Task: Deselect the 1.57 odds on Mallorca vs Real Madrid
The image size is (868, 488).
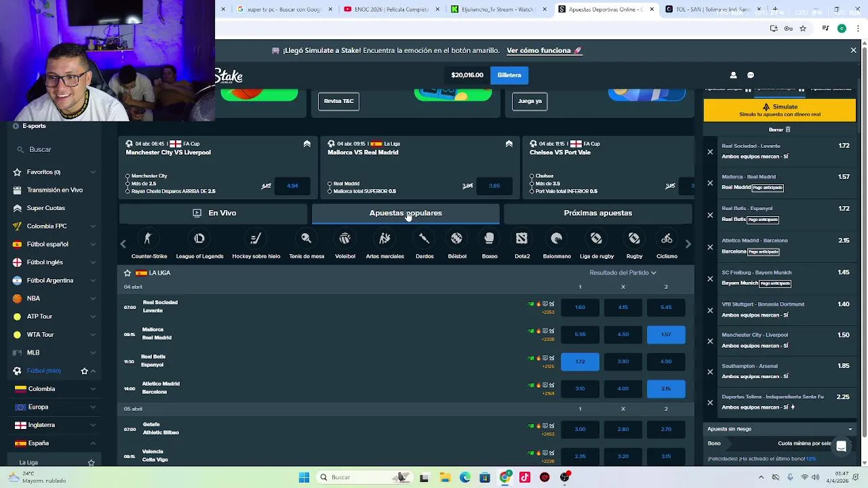Action: pos(666,334)
